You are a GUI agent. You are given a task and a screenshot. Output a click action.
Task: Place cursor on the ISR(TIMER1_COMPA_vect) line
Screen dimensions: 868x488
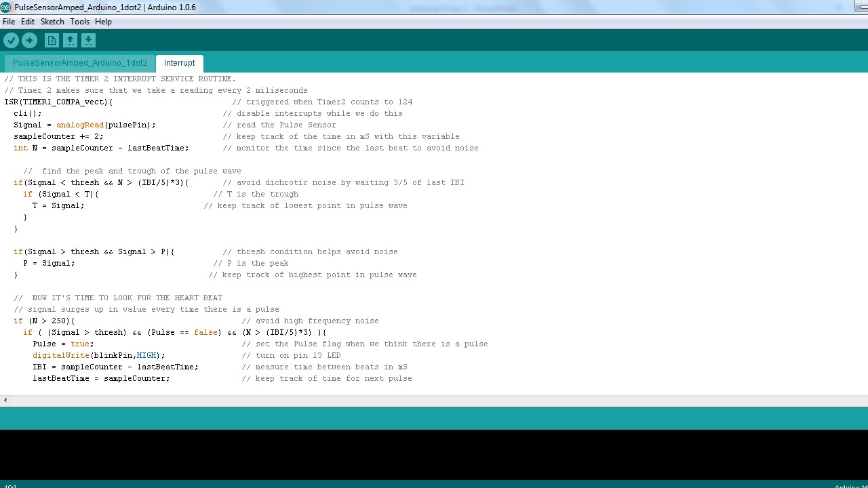(x=58, y=102)
